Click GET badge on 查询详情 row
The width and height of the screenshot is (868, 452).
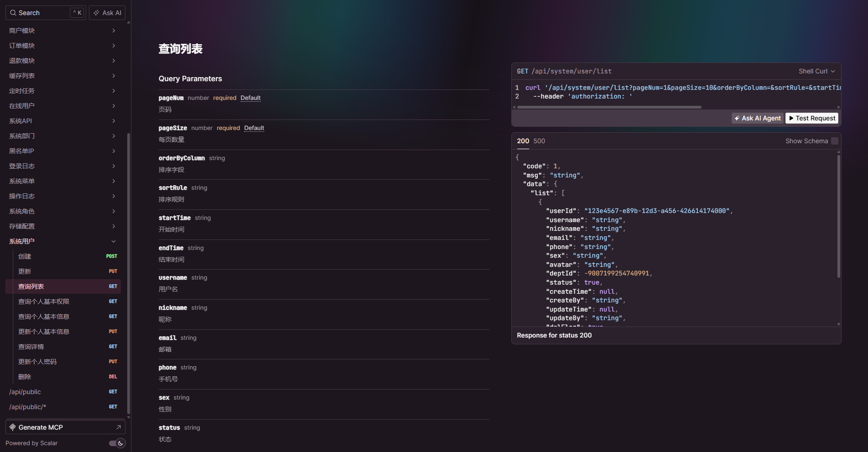point(113,347)
